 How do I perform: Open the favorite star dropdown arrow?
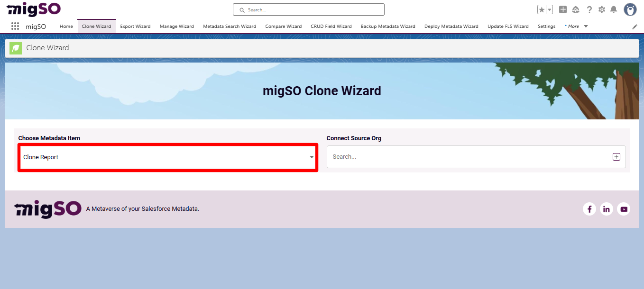pos(549,9)
